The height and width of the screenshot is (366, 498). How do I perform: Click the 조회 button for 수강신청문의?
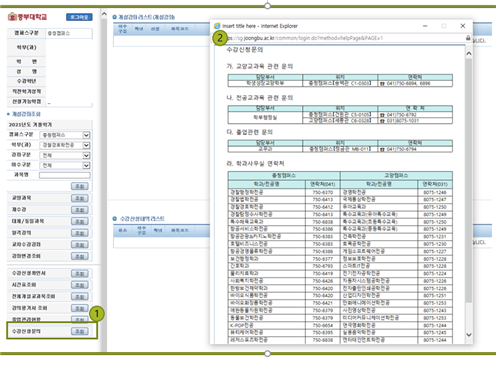tap(80, 331)
